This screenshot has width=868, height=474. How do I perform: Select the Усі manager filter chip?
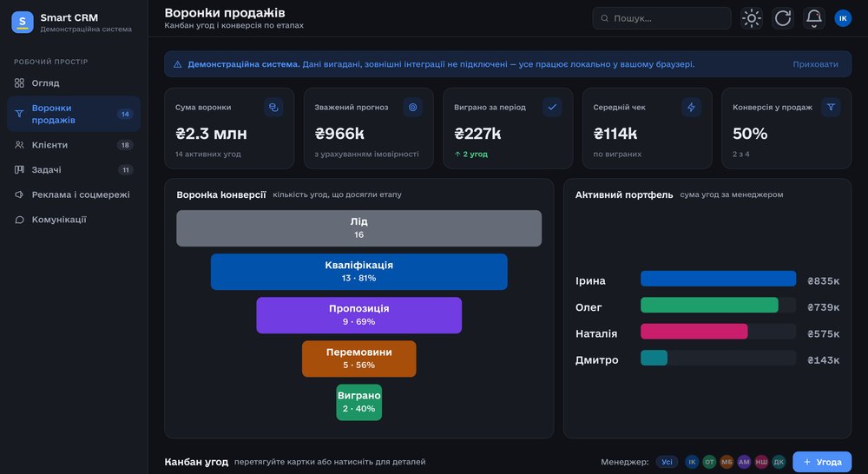point(667,462)
